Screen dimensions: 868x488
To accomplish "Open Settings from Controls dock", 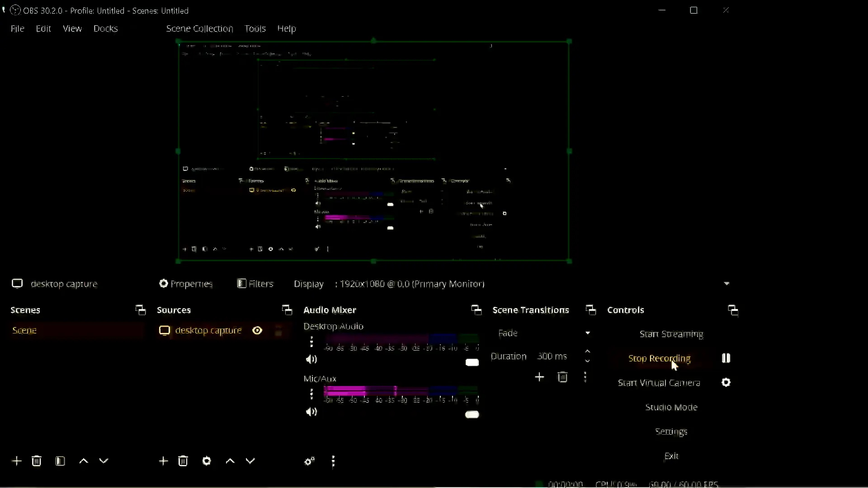I will click(x=671, y=432).
